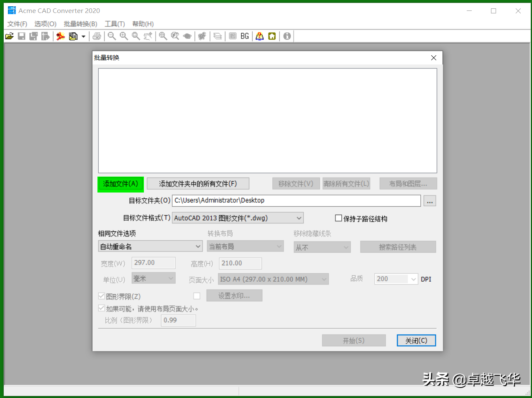Click the 布局和图层... button
The width and height of the screenshot is (532, 398).
point(408,184)
